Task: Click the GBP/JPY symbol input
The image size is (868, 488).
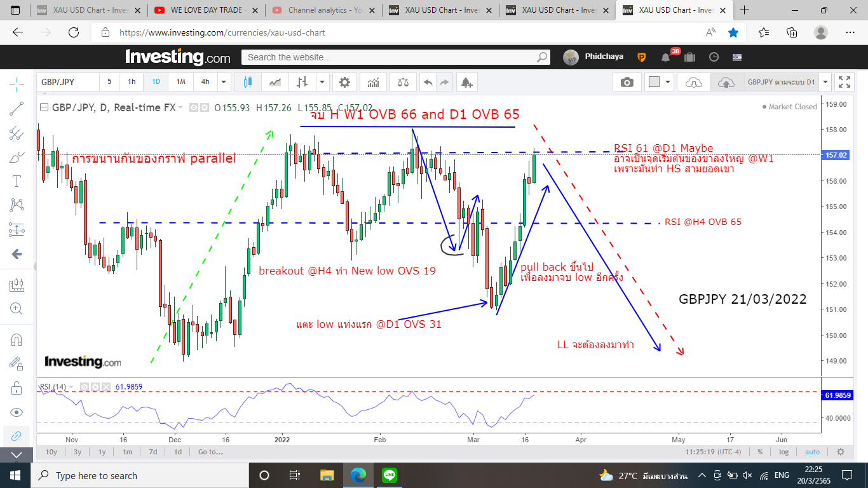Action: click(68, 82)
